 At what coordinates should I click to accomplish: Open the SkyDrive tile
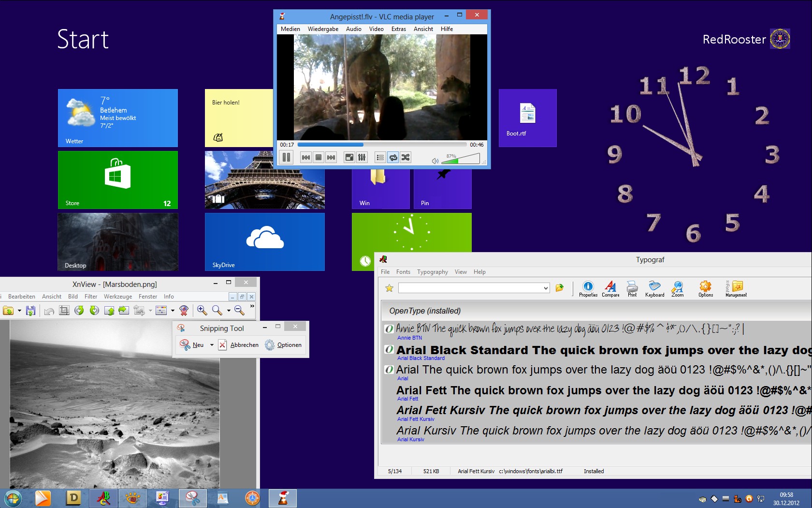pyautogui.click(x=265, y=241)
